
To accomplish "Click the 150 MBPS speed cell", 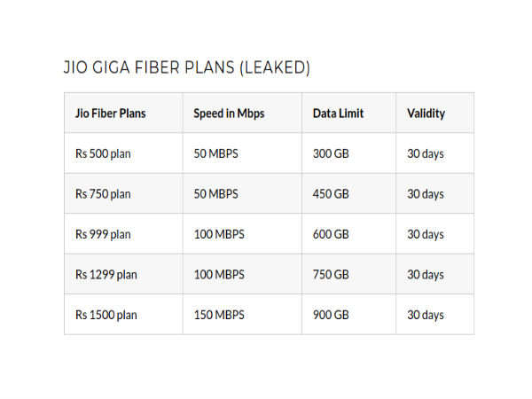I will coord(219,315).
